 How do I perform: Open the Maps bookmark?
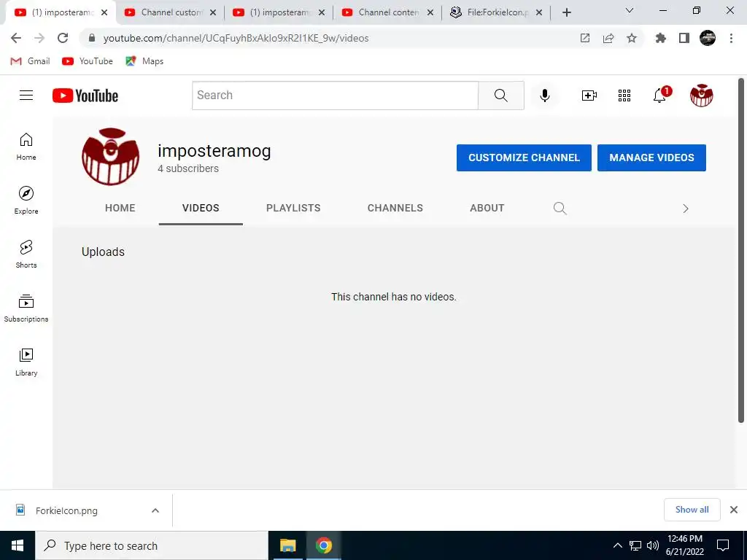click(145, 61)
